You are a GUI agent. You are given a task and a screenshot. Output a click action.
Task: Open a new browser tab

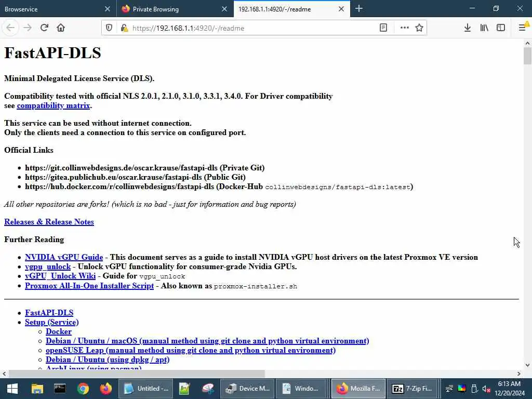point(359,9)
